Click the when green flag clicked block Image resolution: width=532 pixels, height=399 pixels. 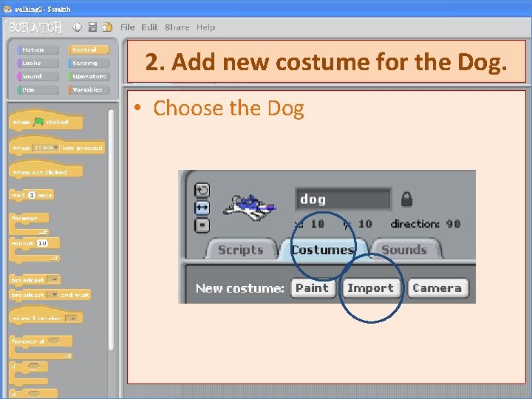(x=46, y=120)
